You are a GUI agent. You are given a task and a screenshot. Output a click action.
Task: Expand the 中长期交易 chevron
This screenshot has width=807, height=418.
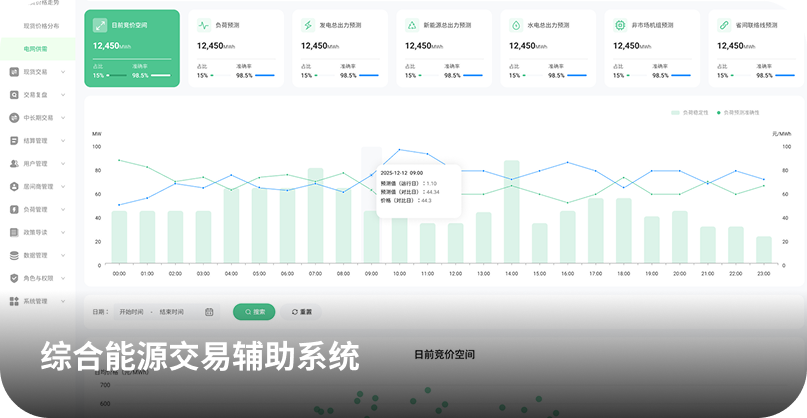pos(63,118)
